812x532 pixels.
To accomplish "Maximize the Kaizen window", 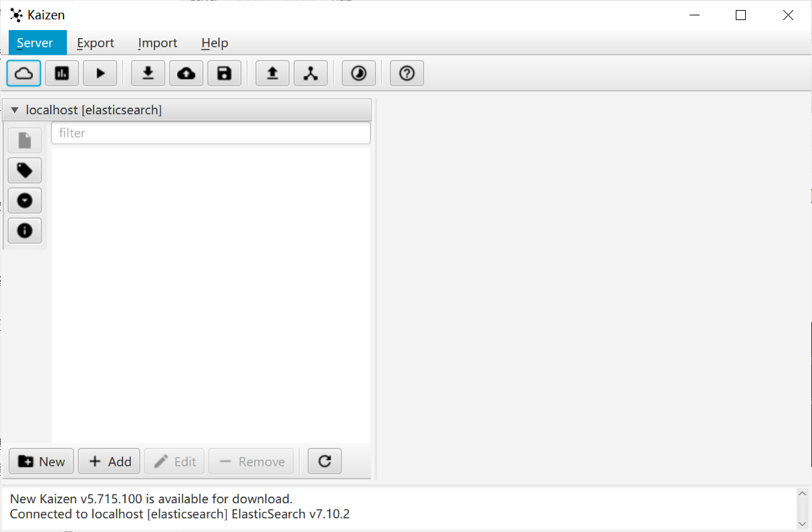I will [740, 15].
